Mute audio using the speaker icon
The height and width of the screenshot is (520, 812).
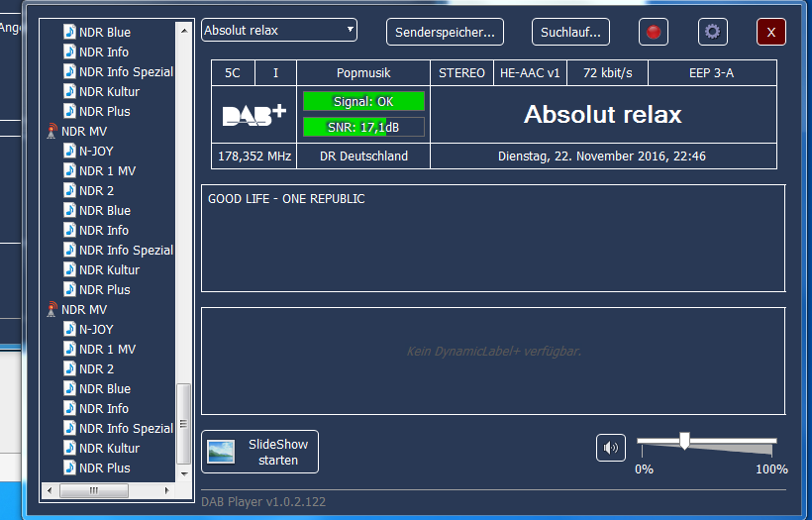pyautogui.click(x=610, y=448)
